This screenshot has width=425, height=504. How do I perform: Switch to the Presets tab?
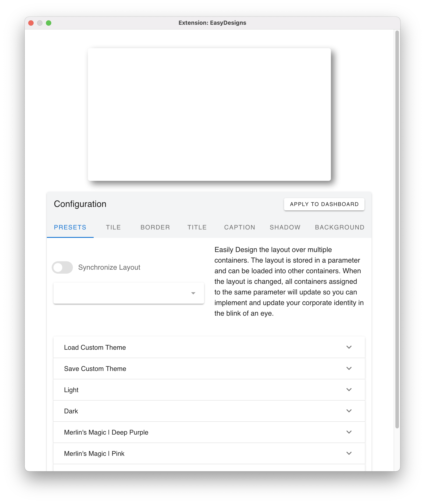[70, 227]
